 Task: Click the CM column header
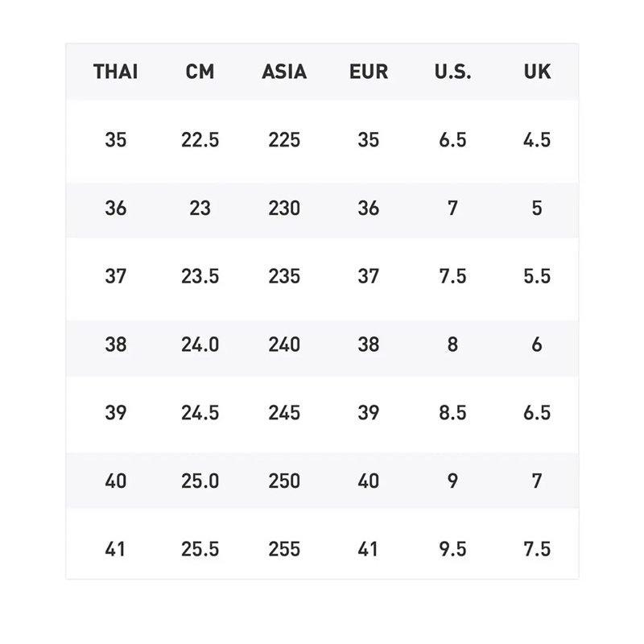200,72
